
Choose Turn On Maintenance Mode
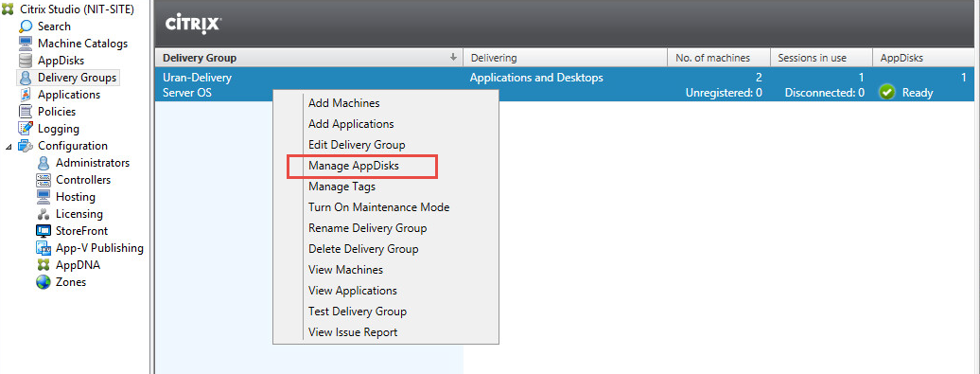click(x=378, y=207)
